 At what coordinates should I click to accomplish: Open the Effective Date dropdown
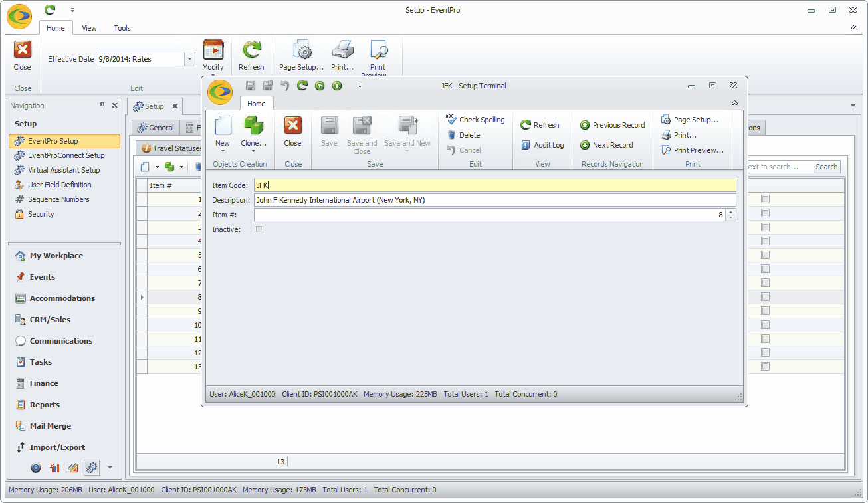click(x=189, y=59)
